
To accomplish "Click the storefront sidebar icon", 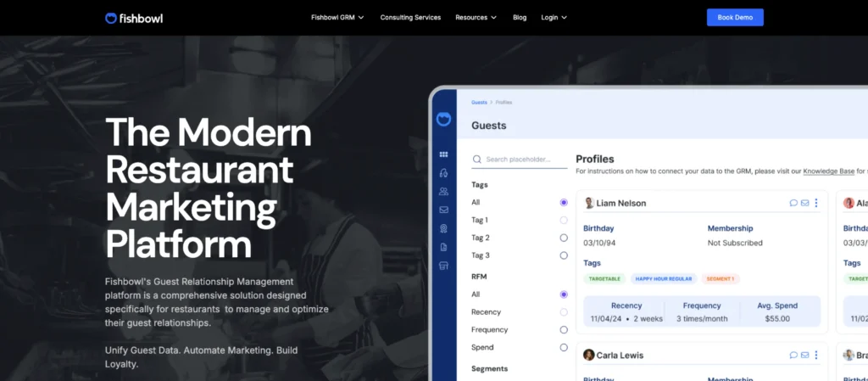I will [443, 266].
